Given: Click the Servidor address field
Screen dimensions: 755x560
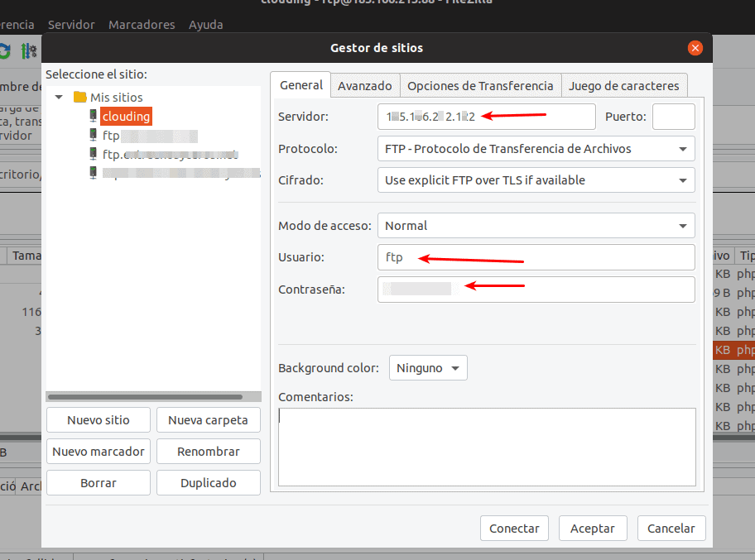Looking at the screenshot, I should coord(486,117).
